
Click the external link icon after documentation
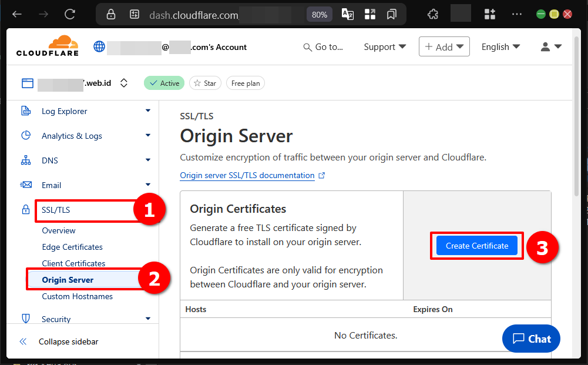[x=322, y=175]
